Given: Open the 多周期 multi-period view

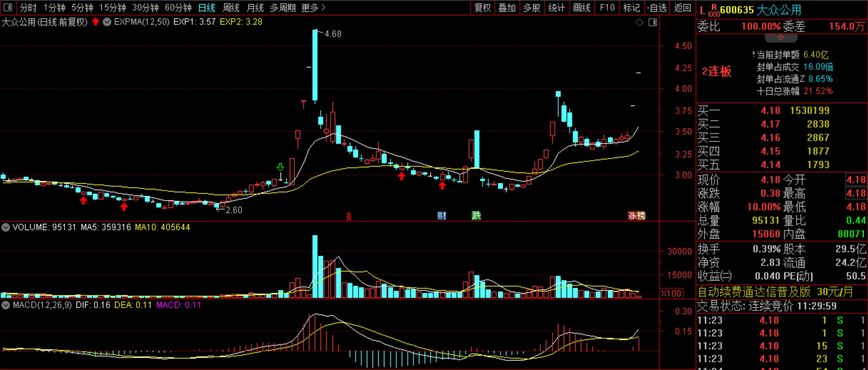Looking at the screenshot, I should pyautogui.click(x=283, y=8).
